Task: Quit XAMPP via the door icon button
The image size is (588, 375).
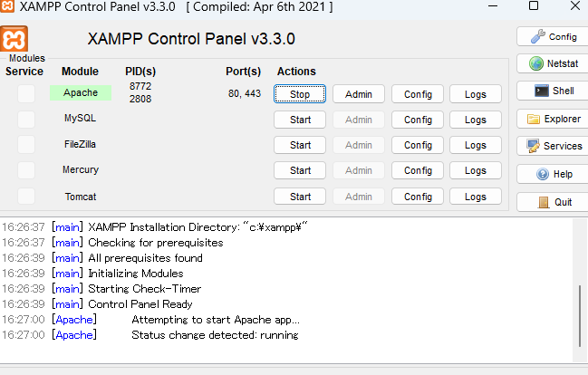Action: (x=554, y=202)
